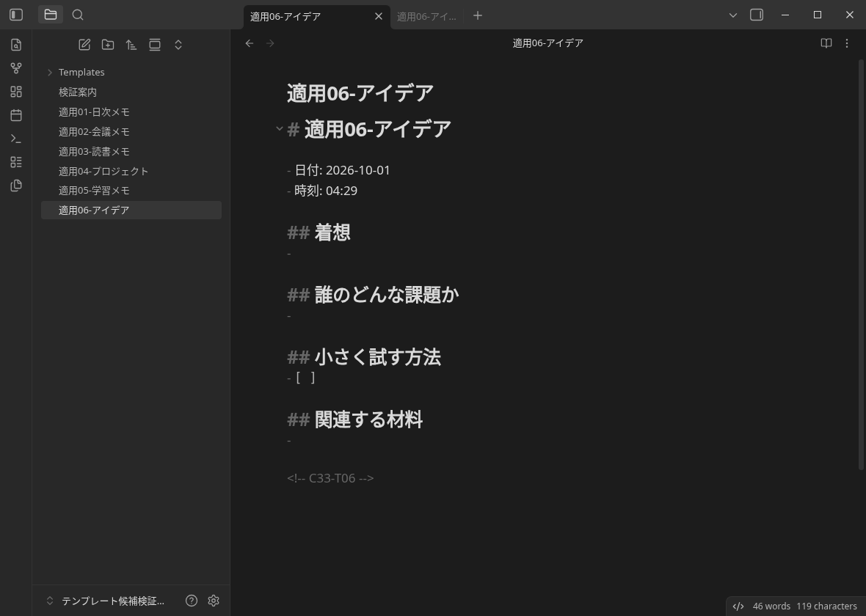Select note 適用06-アイデア in file list
This screenshot has height=616, width=866.
131,210
